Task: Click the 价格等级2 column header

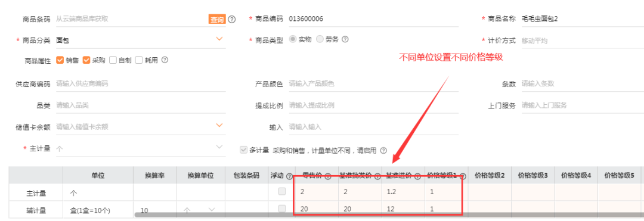Action: (x=490, y=176)
